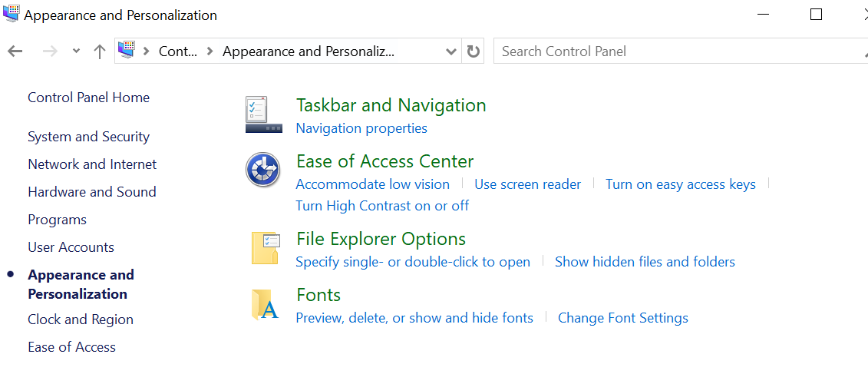The height and width of the screenshot is (384, 868).
Task: Open System and Security category
Action: (88, 137)
